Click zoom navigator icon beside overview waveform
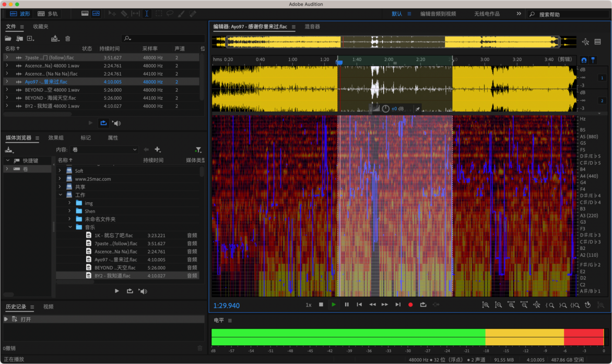612x364 pixels. 585,42
